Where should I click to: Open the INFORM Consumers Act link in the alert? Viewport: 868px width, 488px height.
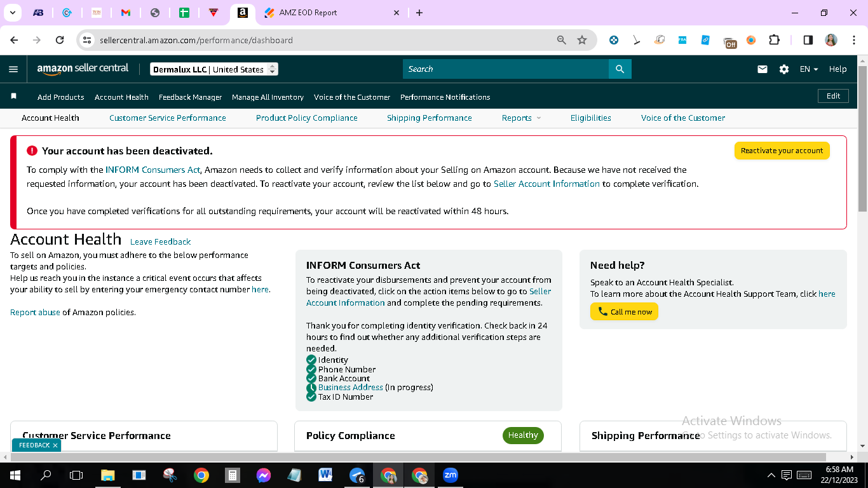[x=153, y=170]
